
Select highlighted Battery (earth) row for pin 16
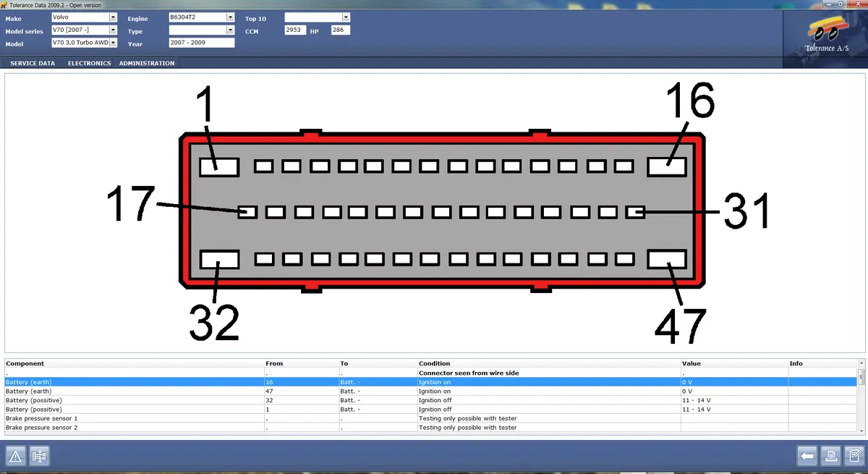430,381
